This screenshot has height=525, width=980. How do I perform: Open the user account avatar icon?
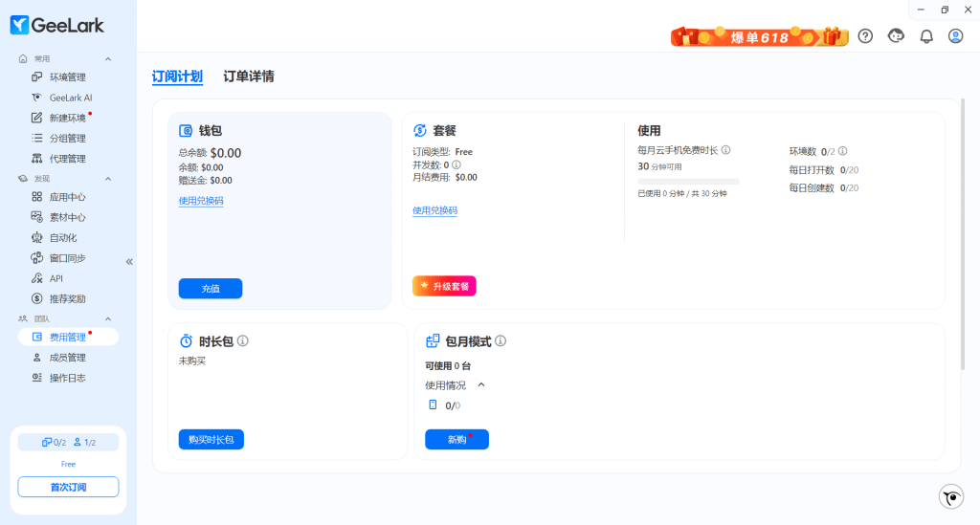click(955, 36)
